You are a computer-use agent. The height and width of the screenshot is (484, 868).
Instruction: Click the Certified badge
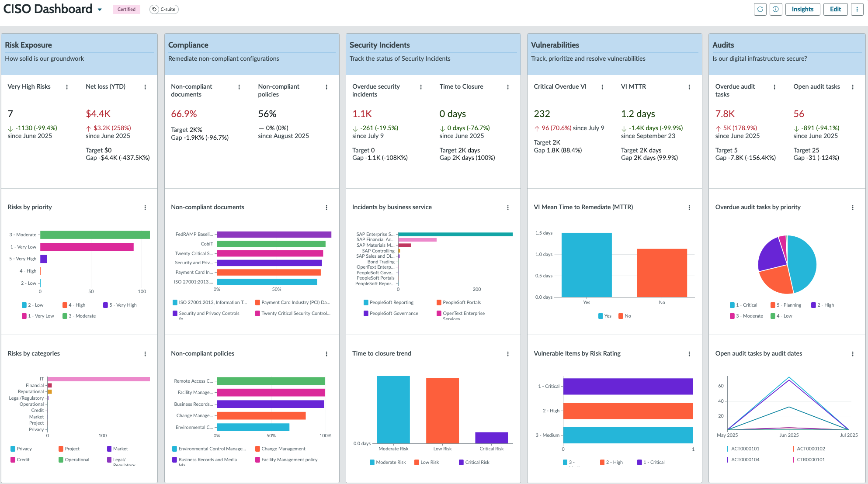tap(126, 9)
